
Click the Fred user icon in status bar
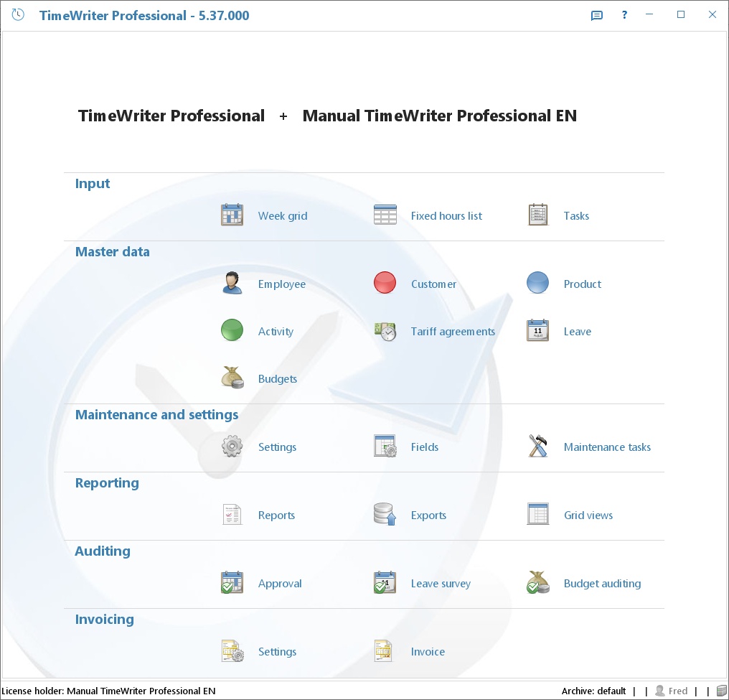point(659,691)
